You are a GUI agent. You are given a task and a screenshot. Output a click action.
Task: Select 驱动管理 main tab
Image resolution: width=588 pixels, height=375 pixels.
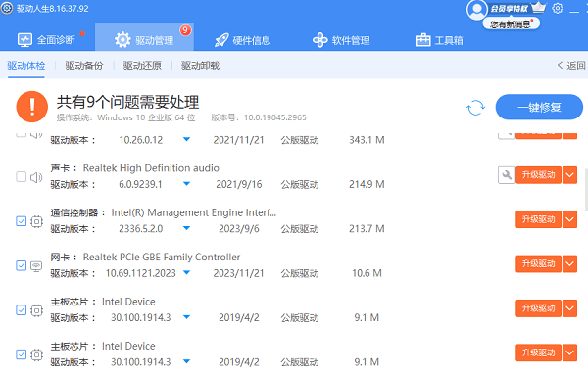tap(144, 36)
